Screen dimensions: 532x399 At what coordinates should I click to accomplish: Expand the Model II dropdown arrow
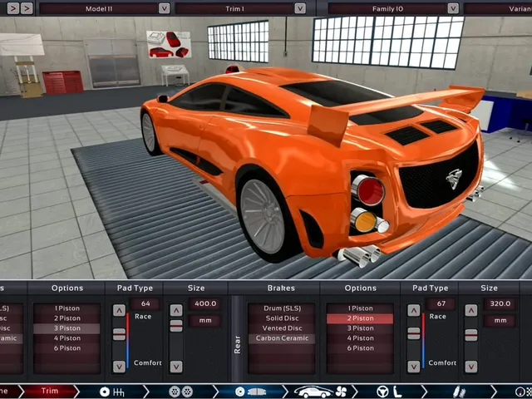click(165, 8)
